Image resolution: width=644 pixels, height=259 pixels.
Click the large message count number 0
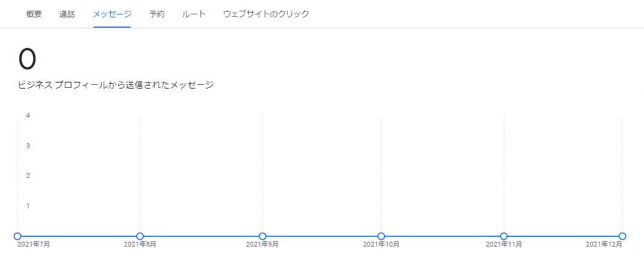27,60
